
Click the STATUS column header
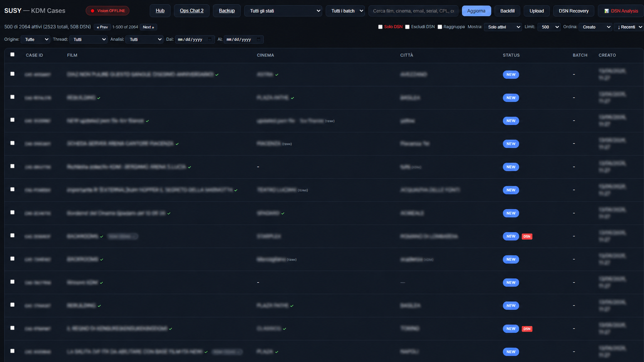click(511, 55)
